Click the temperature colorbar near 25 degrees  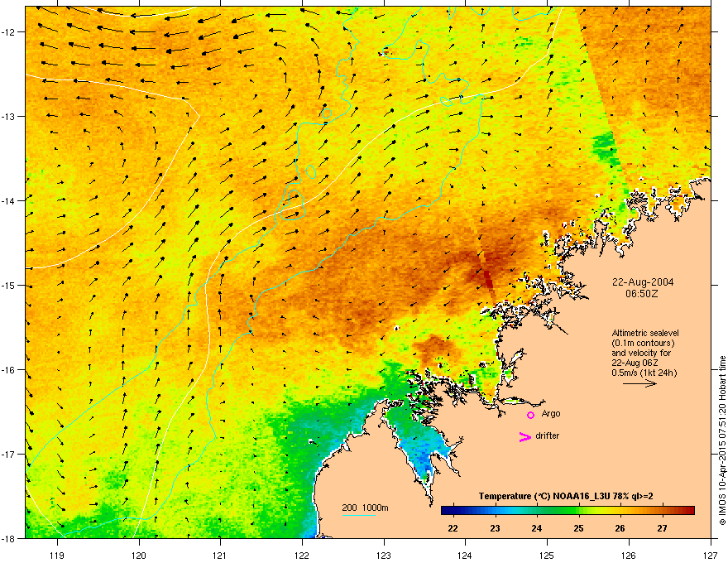coord(578,511)
